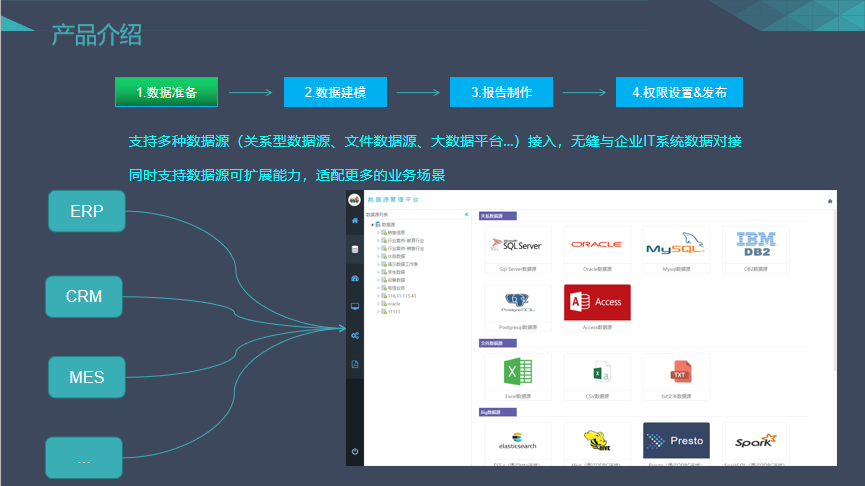The image size is (865, 486).
Task: Click the monitor screen icon in the sidebar
Action: click(355, 307)
